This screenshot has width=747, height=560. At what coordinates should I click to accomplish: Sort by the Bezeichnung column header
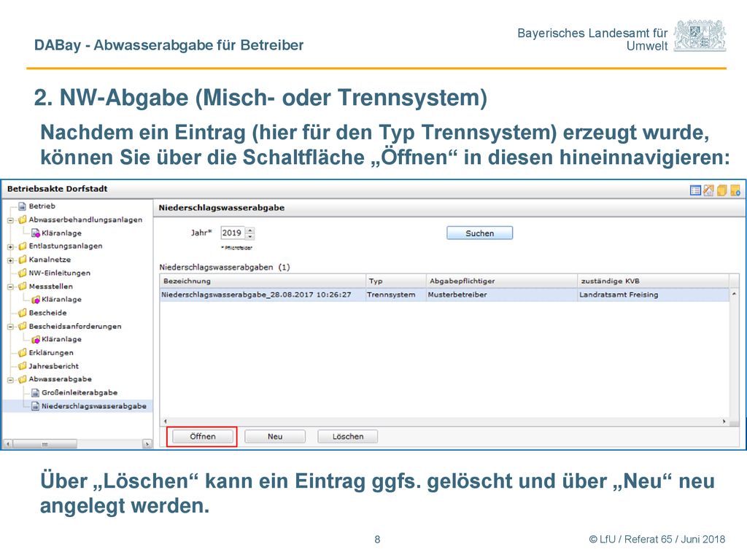[263, 281]
